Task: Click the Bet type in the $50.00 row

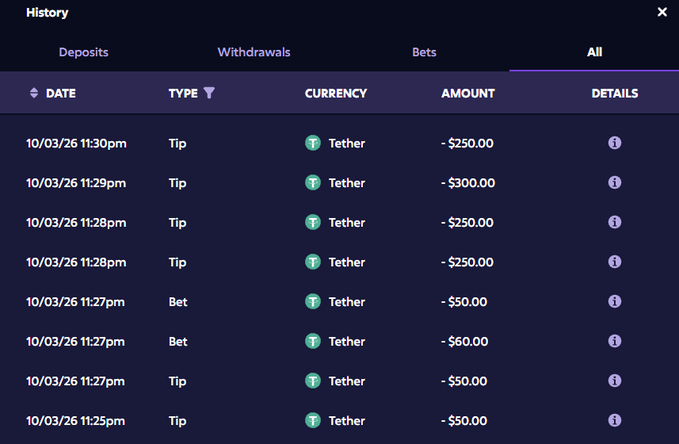Action: pos(178,301)
